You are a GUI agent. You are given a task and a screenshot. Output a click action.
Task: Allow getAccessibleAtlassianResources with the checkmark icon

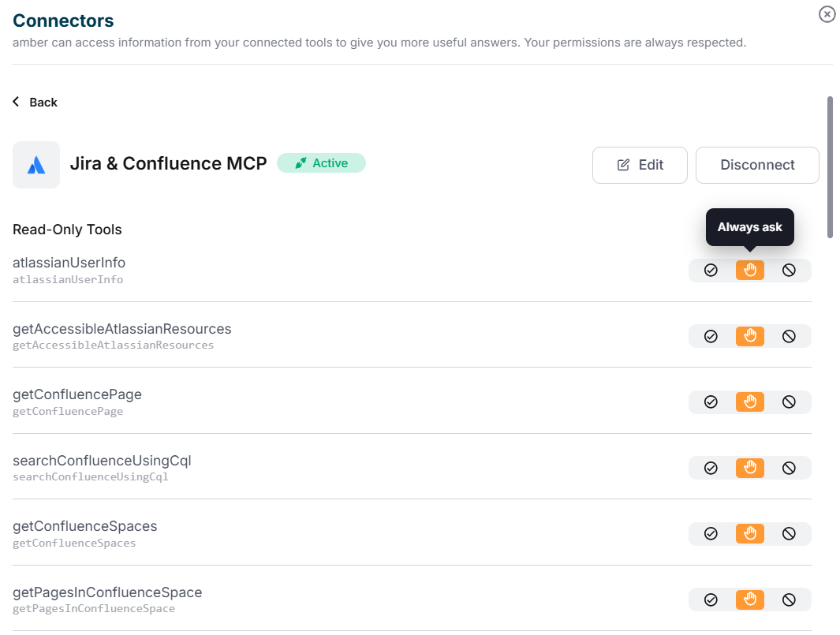711,336
